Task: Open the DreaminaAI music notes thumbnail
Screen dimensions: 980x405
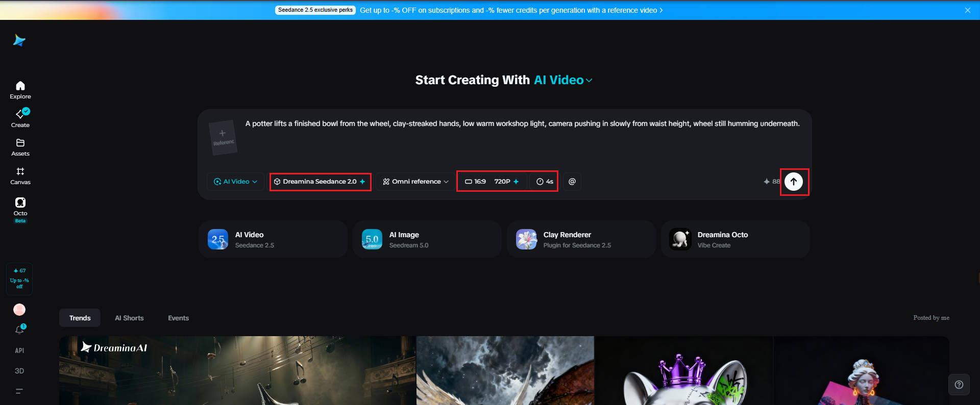Action: tap(237, 370)
